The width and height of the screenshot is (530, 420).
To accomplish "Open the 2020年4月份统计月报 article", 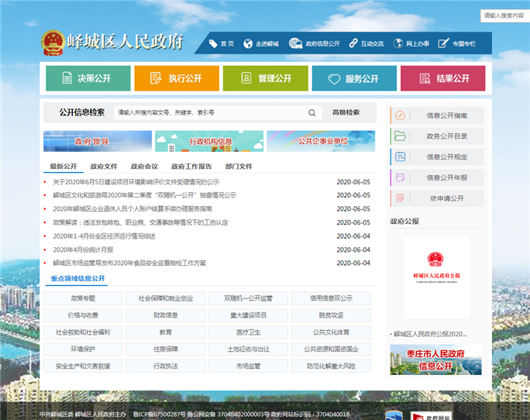I will tap(83, 250).
